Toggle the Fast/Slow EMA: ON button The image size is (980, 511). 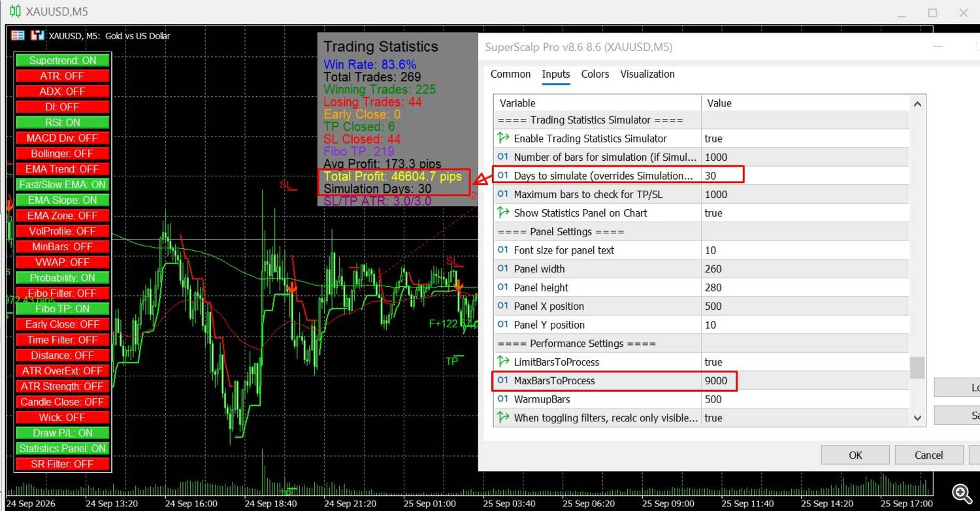[63, 184]
